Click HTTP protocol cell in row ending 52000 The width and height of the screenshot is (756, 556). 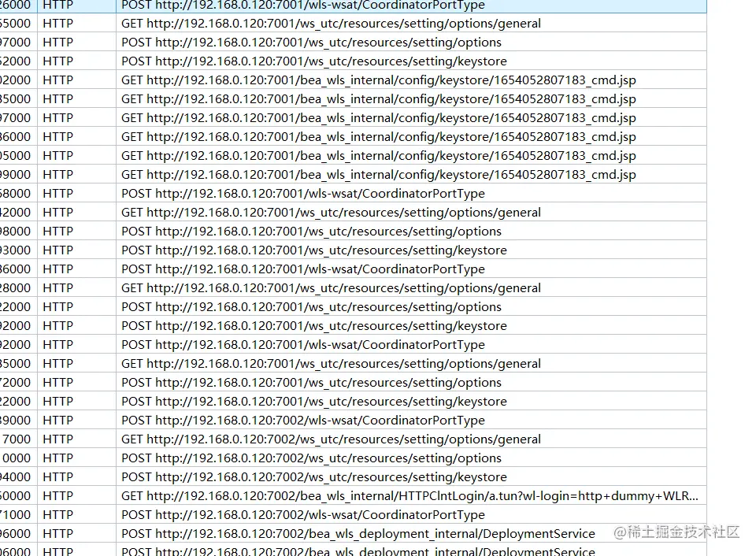pyautogui.click(x=76, y=61)
